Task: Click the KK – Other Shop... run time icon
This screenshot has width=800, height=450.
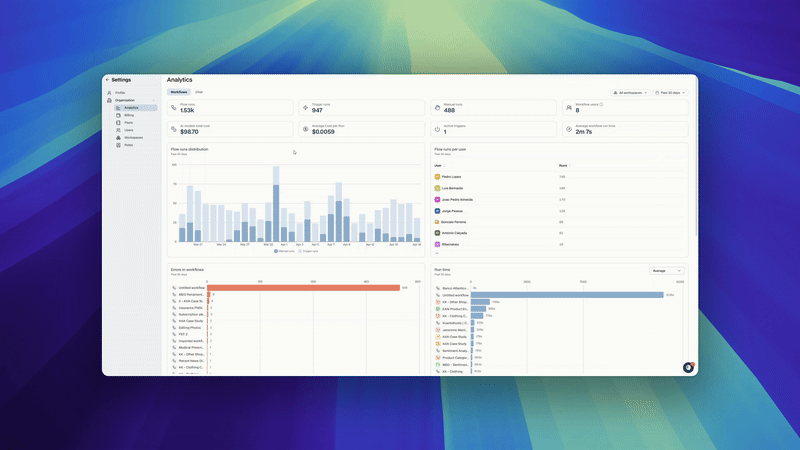Action: pyautogui.click(x=438, y=302)
